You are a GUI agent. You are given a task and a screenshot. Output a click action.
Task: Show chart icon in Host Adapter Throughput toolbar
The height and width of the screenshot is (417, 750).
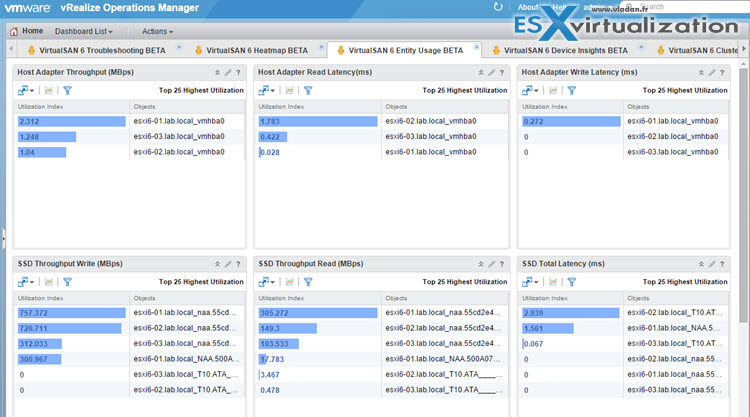pos(49,90)
